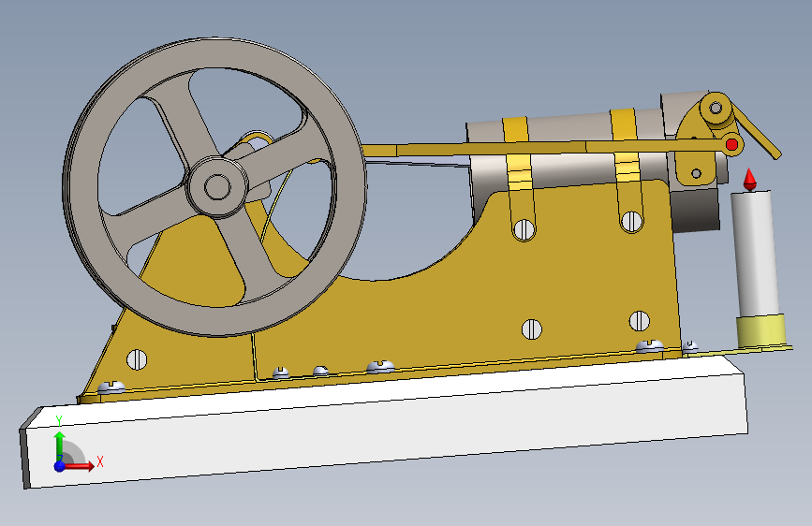Select the central hub of the flywheel
Viewport: 812px width, 526px height.
pyautogui.click(x=217, y=186)
